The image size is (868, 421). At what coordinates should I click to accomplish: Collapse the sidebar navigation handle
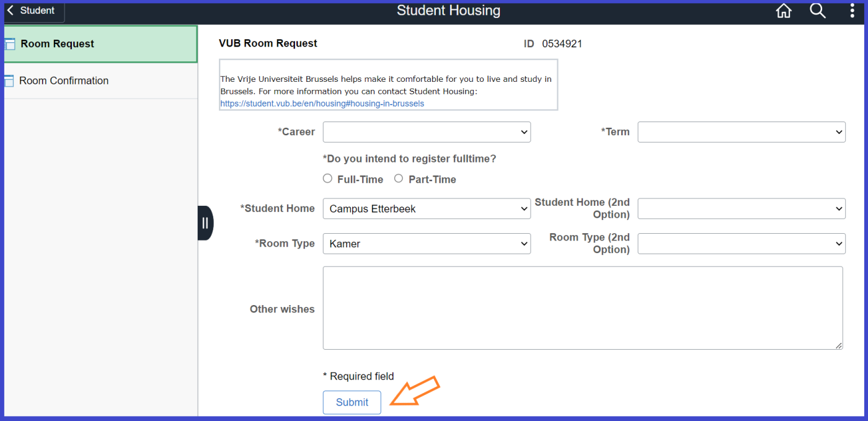coord(205,223)
